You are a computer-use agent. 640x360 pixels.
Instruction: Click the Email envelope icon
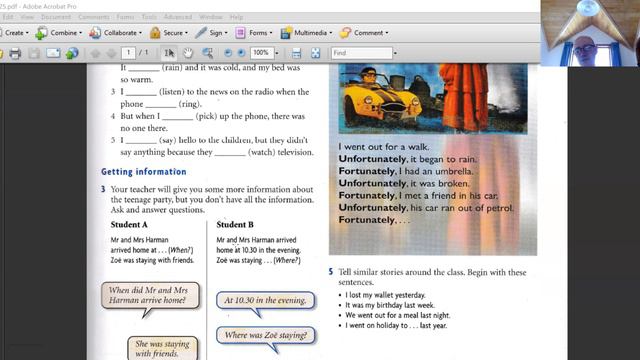(53, 53)
